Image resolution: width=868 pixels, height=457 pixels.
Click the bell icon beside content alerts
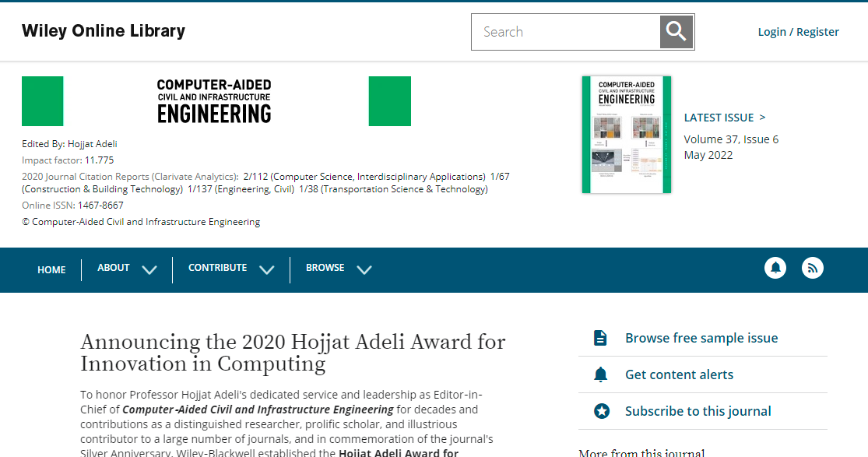click(600, 374)
